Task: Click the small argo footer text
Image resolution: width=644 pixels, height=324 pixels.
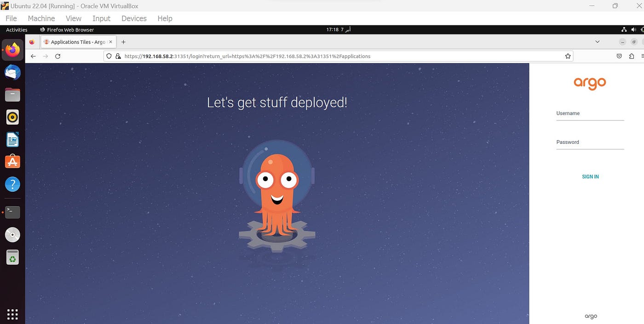Action: 591,316
